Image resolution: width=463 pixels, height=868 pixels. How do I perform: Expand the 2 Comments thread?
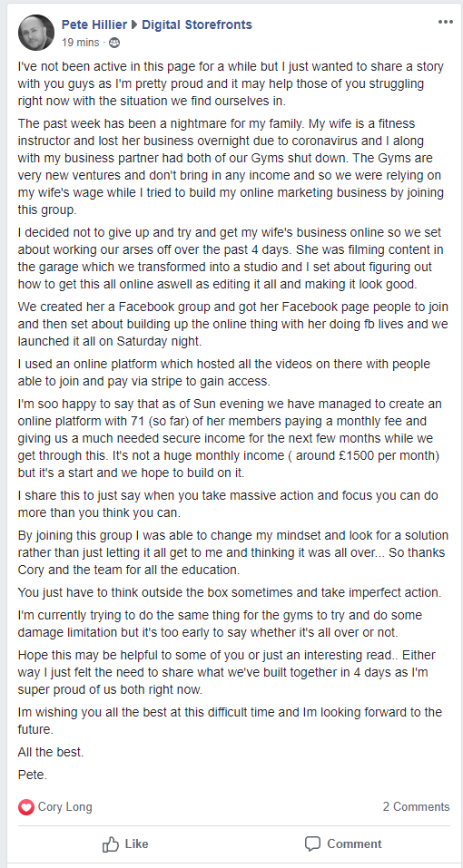point(416,806)
